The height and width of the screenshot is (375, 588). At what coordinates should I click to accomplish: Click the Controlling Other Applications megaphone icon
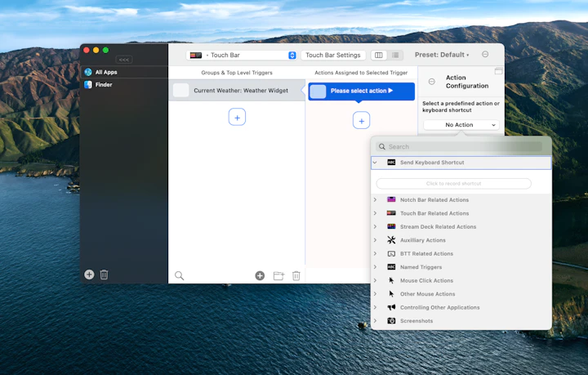point(391,307)
